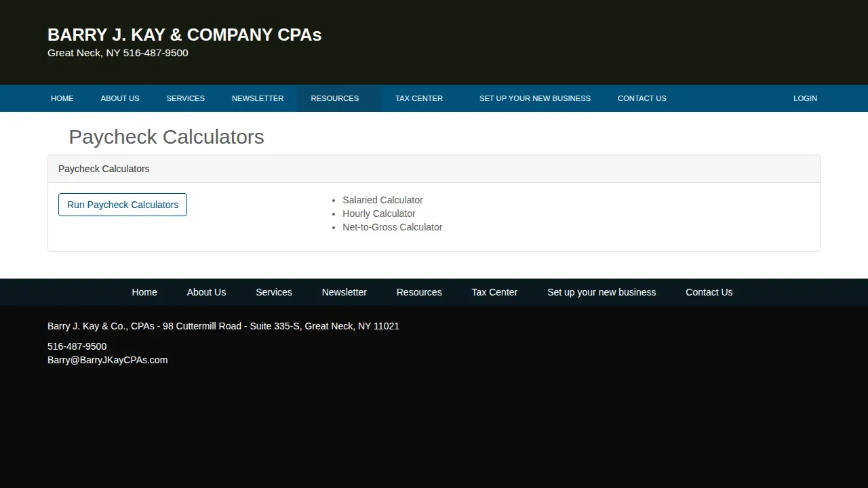868x488 pixels.
Task: Select NEWSLETTER in the top navigation bar
Action: [258, 98]
